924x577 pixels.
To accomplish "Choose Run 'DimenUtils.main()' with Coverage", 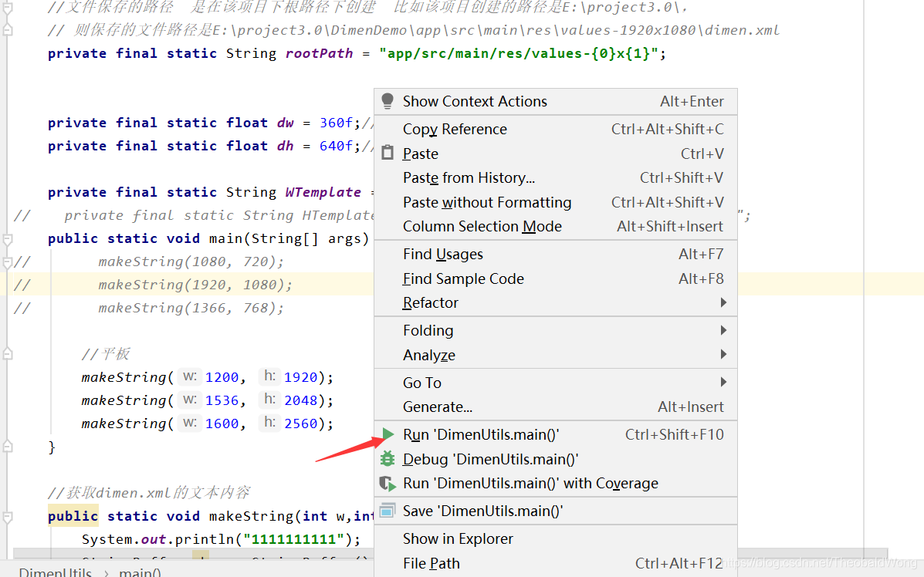I will tap(556, 484).
